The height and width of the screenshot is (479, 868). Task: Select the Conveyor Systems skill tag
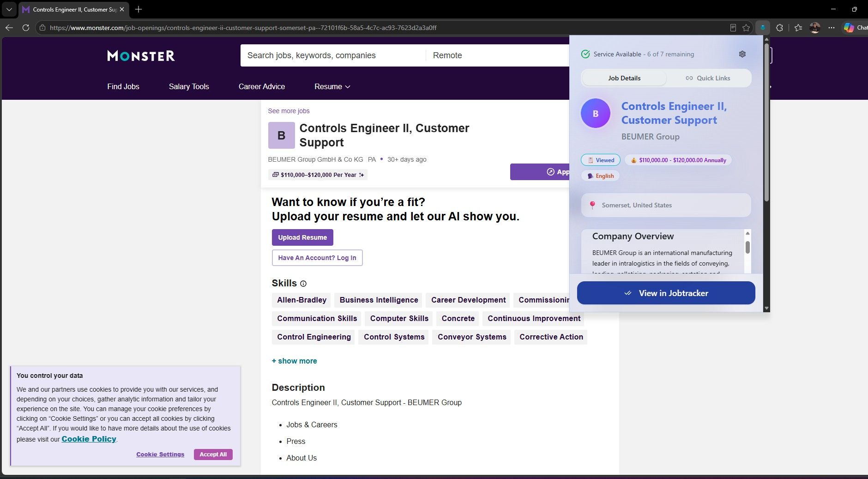tap(472, 337)
